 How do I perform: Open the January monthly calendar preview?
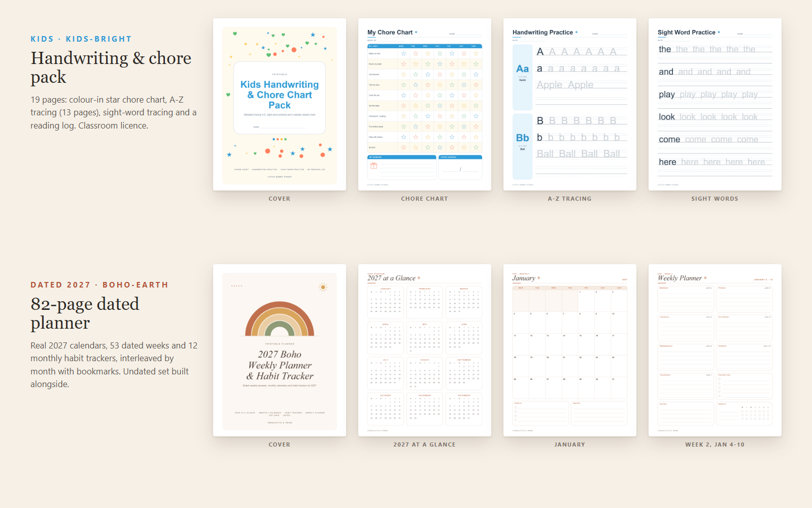click(x=570, y=351)
